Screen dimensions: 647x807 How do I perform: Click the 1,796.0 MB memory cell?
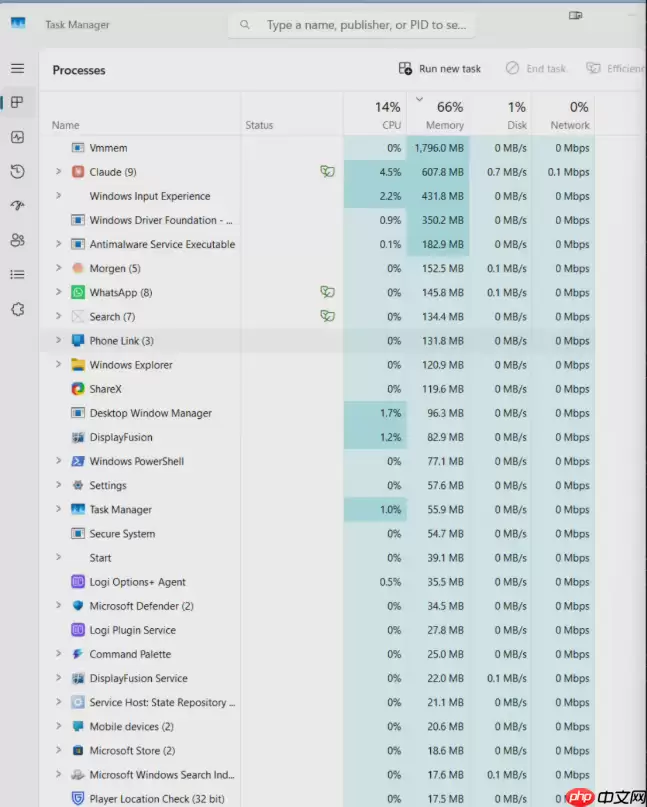point(438,148)
